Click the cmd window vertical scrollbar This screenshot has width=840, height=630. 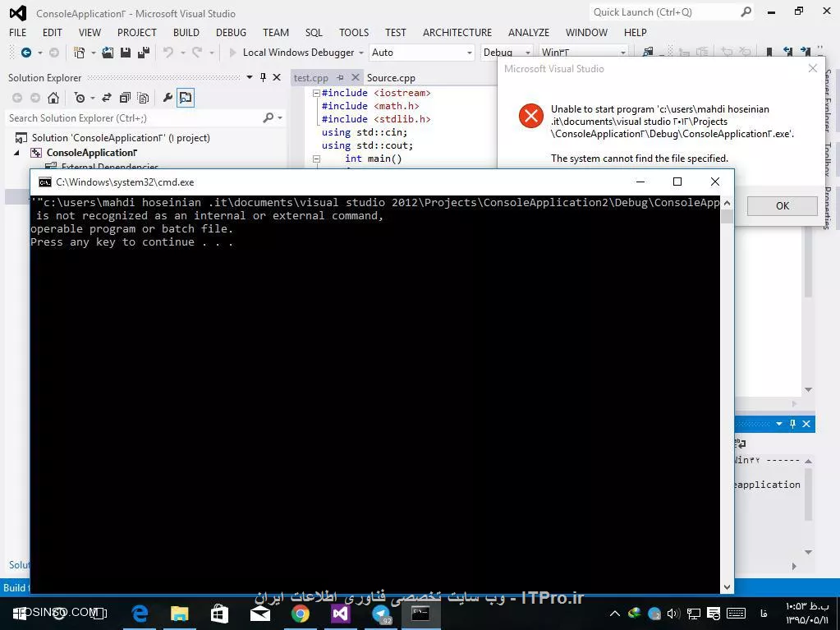727,394
